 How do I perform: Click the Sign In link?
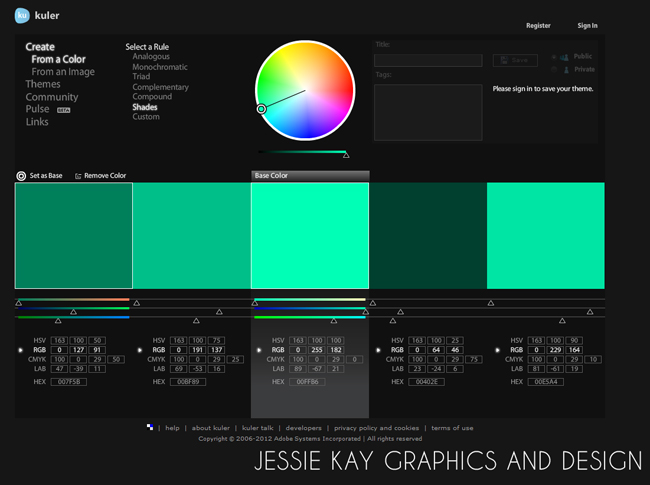[587, 26]
